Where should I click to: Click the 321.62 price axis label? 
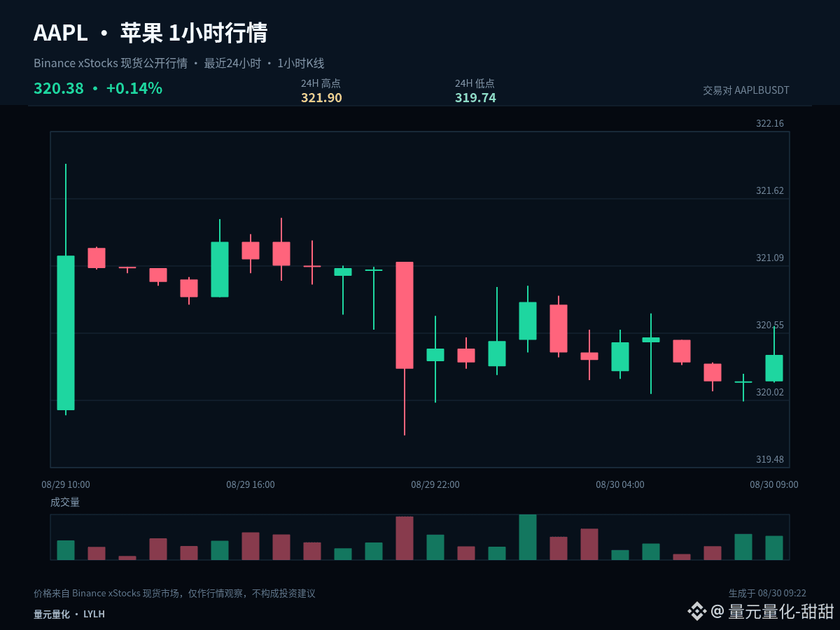(770, 190)
